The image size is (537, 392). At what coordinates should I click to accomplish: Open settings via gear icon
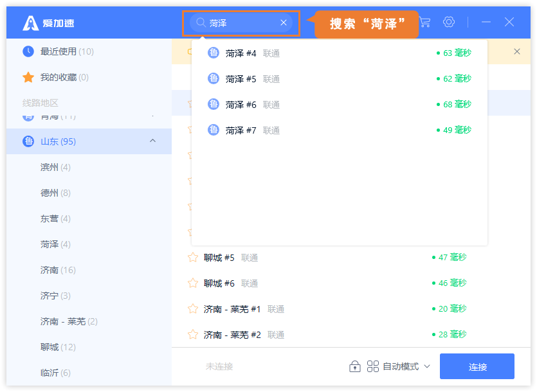pos(449,22)
